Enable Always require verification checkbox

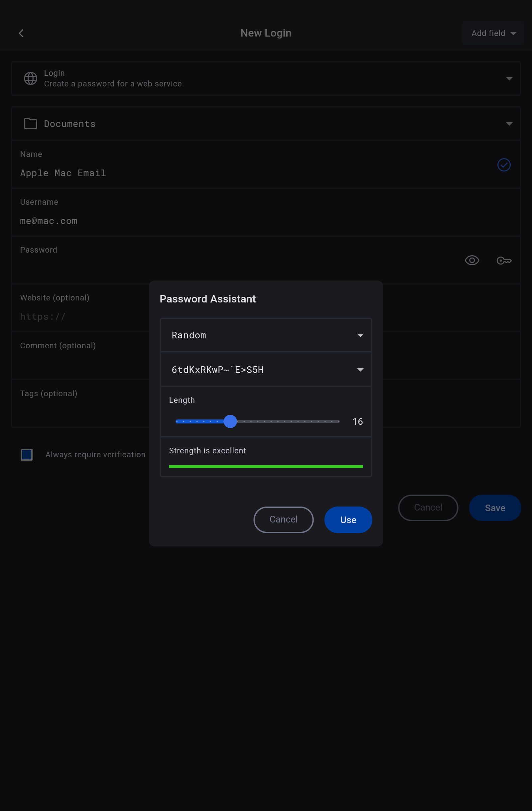27,455
